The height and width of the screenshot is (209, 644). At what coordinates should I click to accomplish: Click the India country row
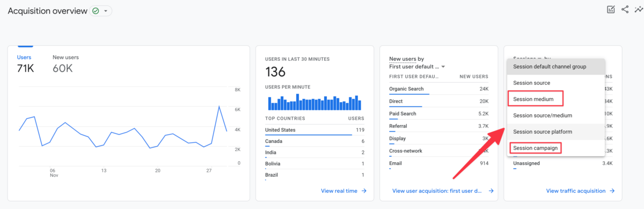point(314,153)
